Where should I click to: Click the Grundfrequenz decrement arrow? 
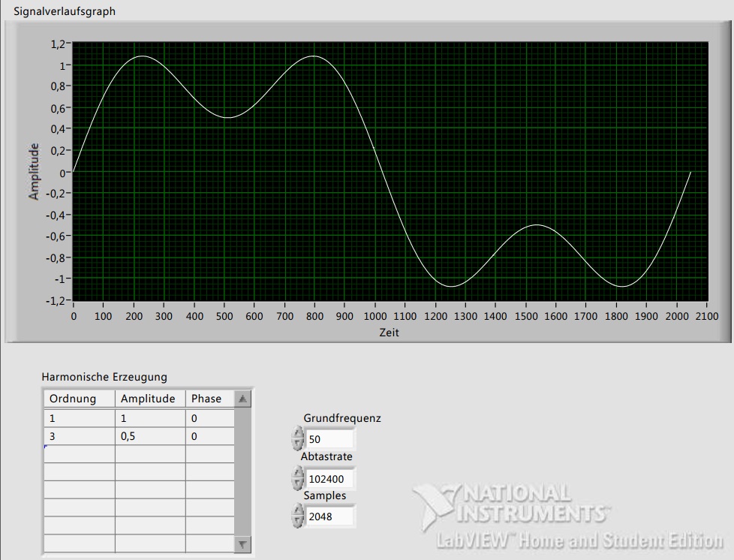[x=298, y=444]
